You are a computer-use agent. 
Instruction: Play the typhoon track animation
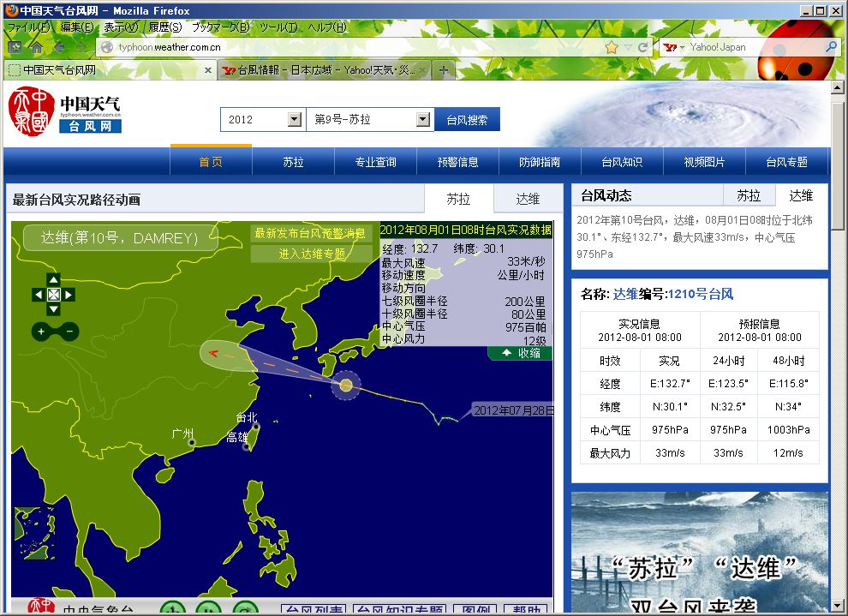[173, 608]
